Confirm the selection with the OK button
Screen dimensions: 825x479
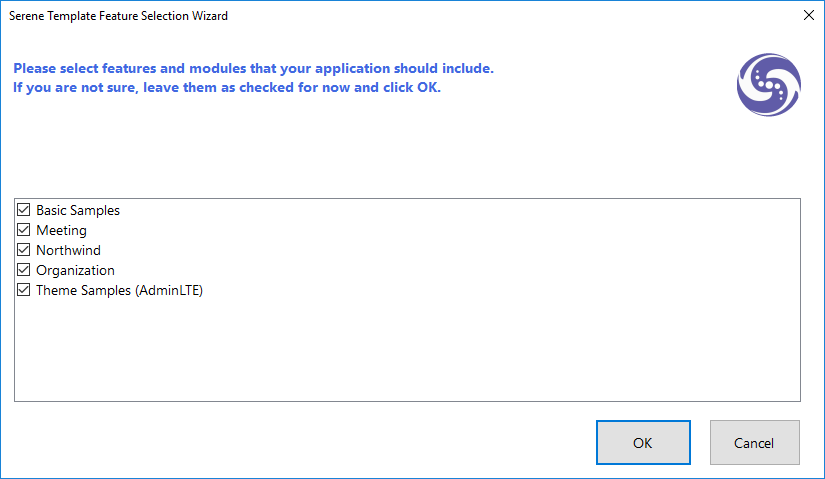643,443
